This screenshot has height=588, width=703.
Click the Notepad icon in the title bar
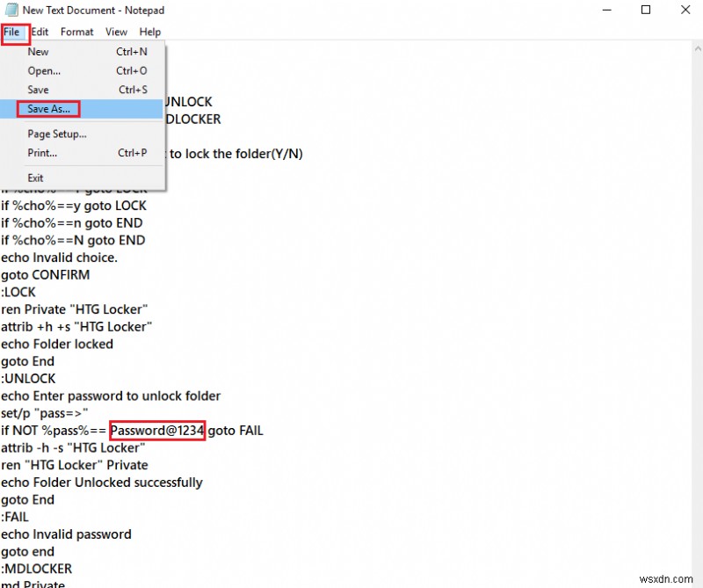click(x=11, y=10)
